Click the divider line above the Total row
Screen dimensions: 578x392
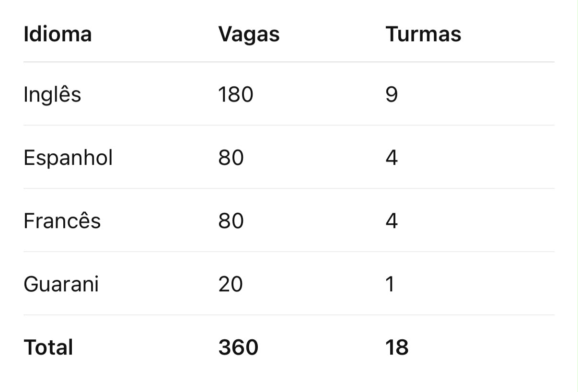289,315
